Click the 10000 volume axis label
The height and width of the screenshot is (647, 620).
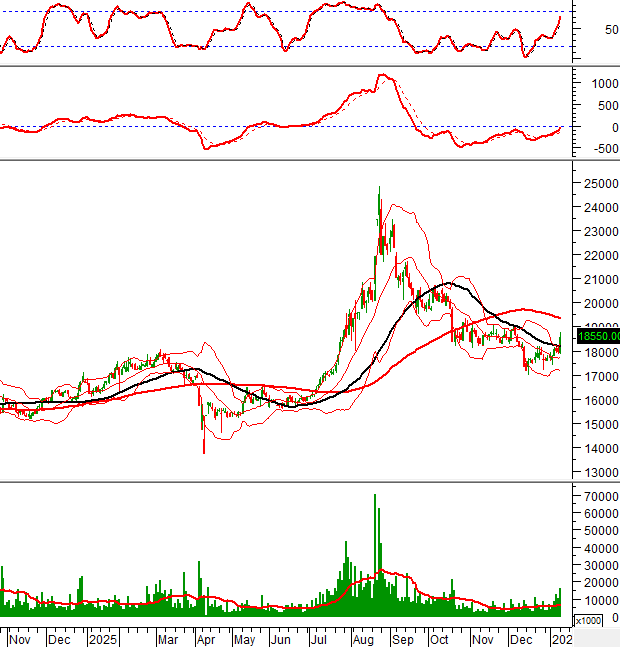click(x=598, y=600)
